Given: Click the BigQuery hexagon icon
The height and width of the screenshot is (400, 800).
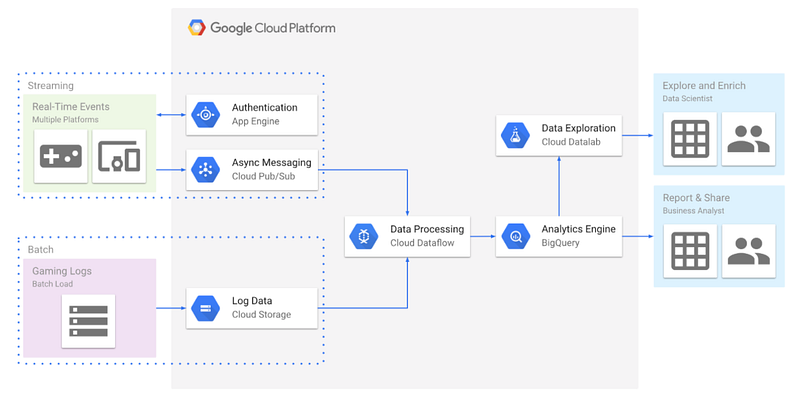Looking at the screenshot, I should point(515,236).
